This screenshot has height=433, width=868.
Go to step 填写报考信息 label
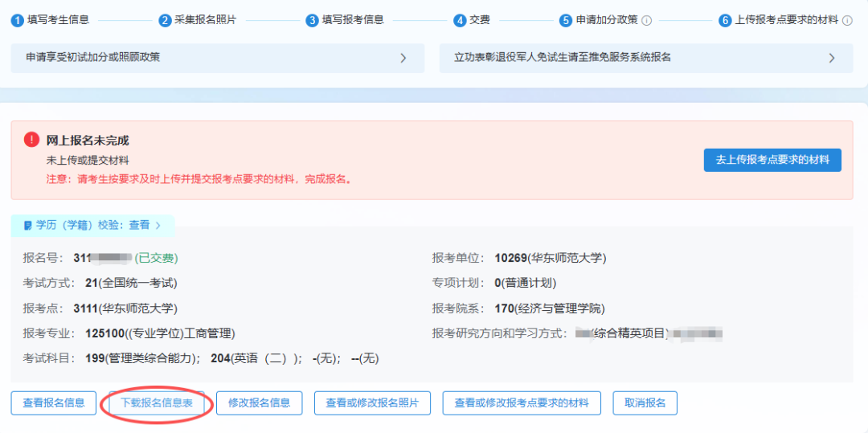click(x=353, y=20)
